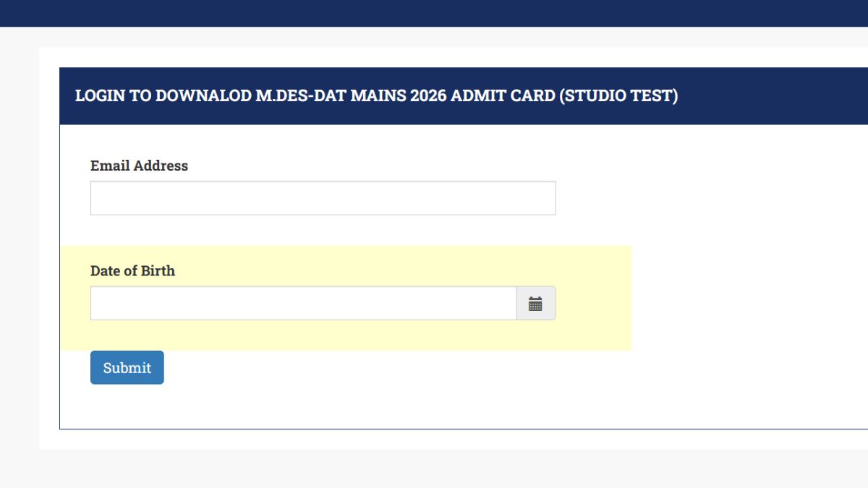
Task: Click inside the empty email field
Action: click(x=323, y=197)
